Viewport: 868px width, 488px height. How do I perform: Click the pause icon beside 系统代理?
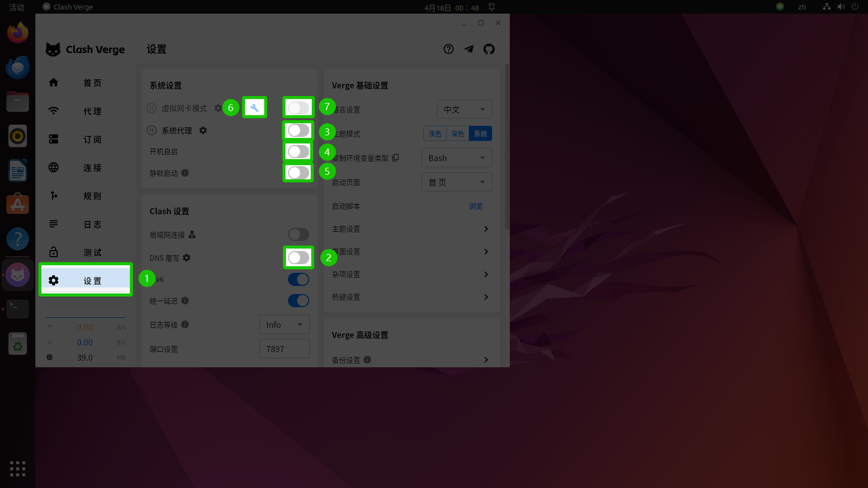[x=152, y=130]
